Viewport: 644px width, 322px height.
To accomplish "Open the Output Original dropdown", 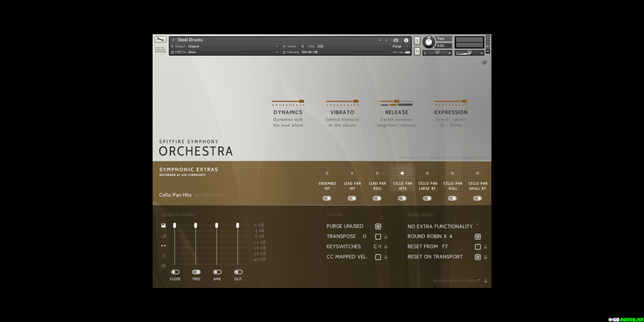I will point(224,47).
